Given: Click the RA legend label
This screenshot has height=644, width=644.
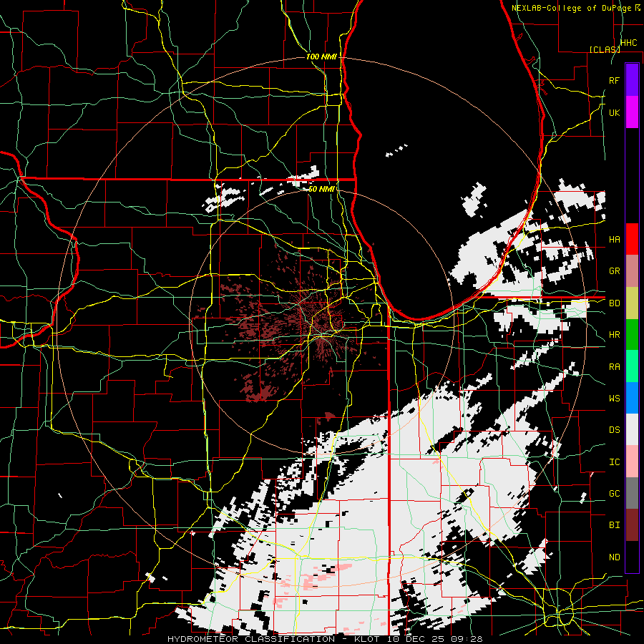Looking at the screenshot, I should pos(614,367).
